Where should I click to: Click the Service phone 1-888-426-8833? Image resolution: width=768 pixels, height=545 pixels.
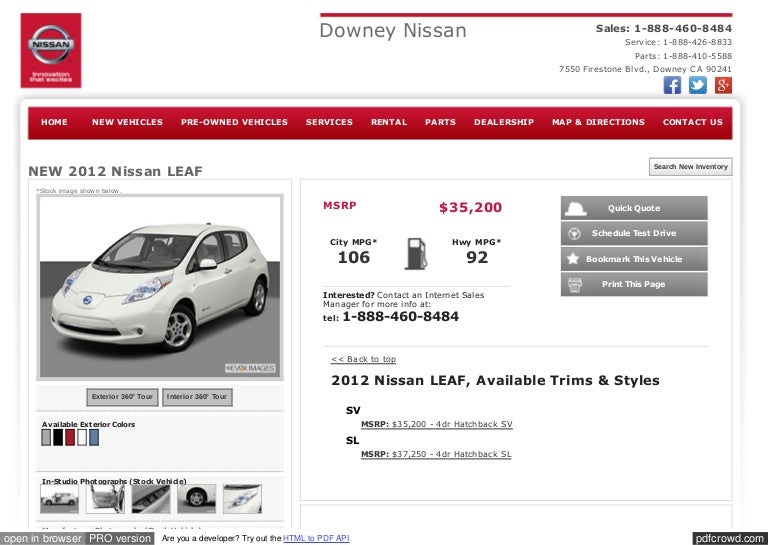pos(697,42)
